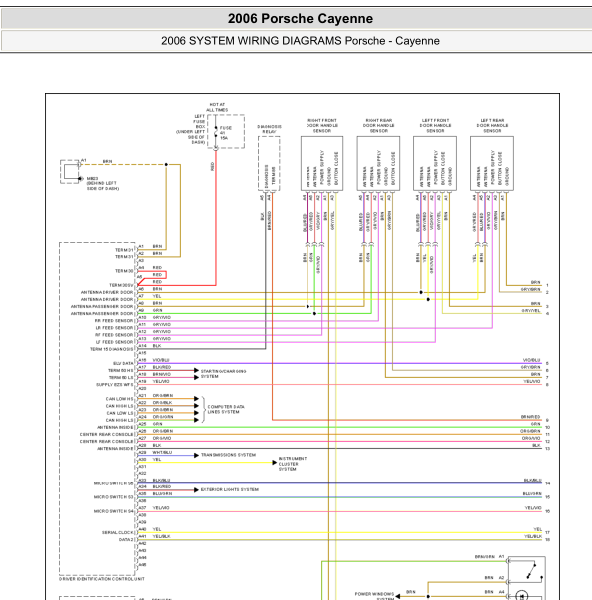Select the Transmissions System arrow marker
This screenshot has height=600, width=592.
(x=196, y=455)
